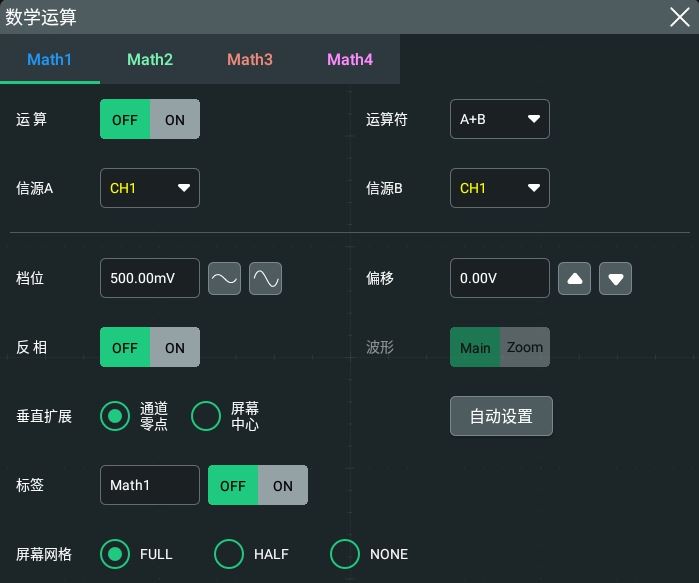Select Main waveform option
699x583 pixels.
[x=475, y=347]
